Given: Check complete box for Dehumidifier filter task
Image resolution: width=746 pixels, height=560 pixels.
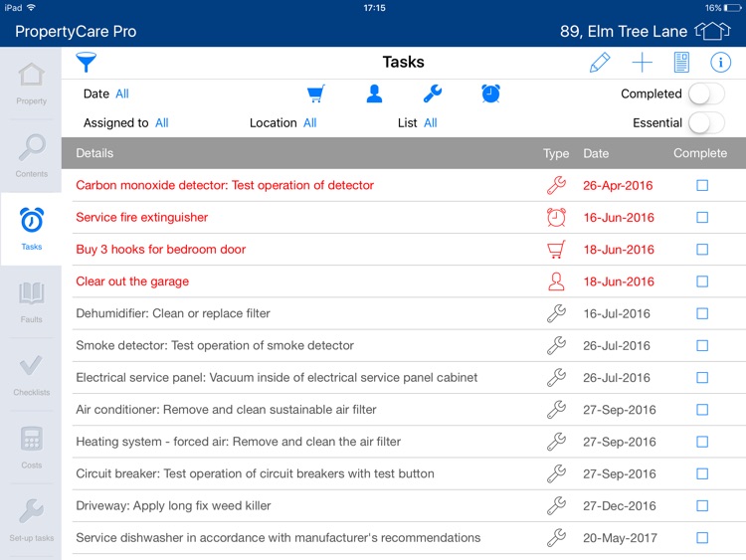Looking at the screenshot, I should click(x=702, y=313).
